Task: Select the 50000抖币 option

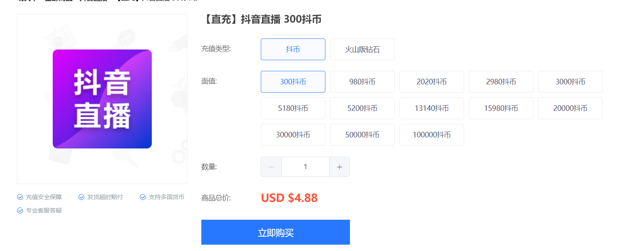Action: pyautogui.click(x=362, y=135)
